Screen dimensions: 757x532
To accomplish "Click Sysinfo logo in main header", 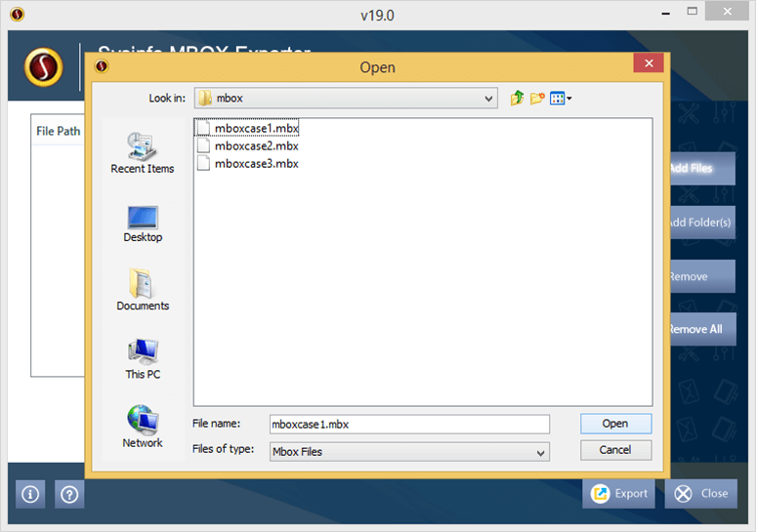I will point(44,67).
